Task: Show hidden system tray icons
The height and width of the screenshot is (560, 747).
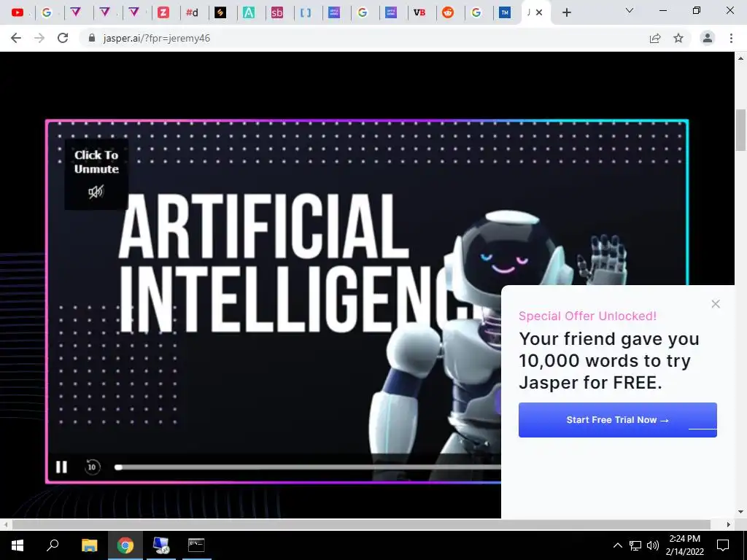Action: (617, 545)
